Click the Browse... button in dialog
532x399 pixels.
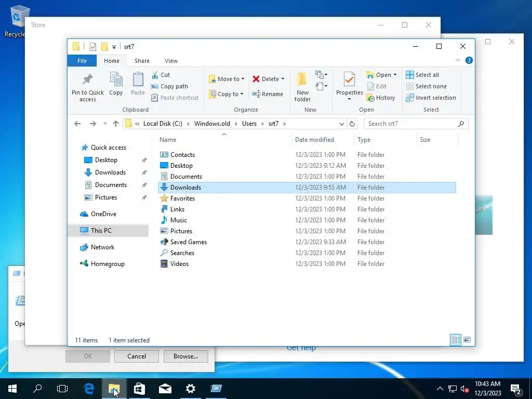coord(185,356)
